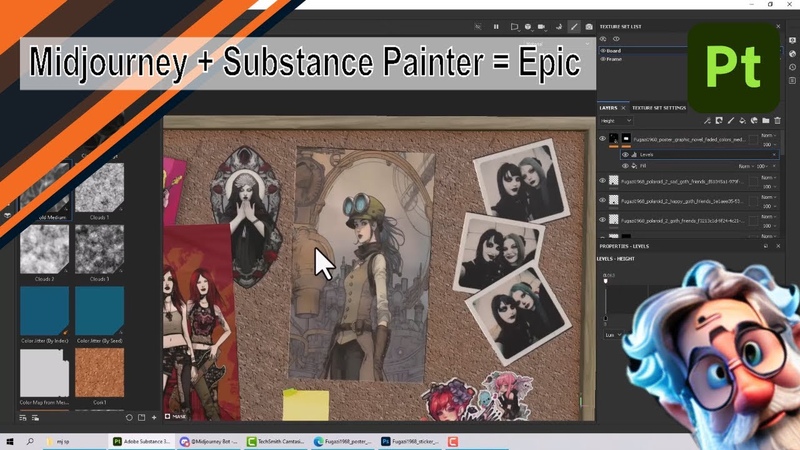Open the History panel icon
This screenshot has width=800, height=450.
pyautogui.click(x=792, y=67)
